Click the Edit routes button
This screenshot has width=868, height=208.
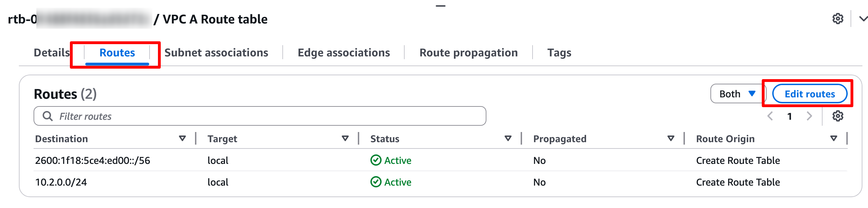809,94
